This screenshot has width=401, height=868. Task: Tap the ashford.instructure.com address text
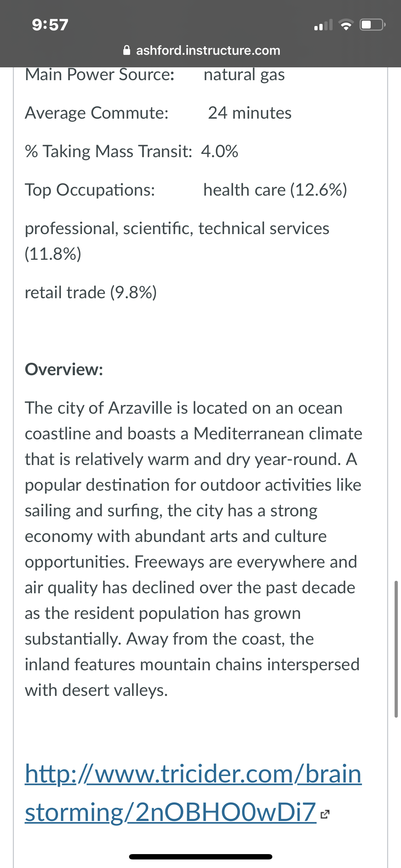click(208, 50)
